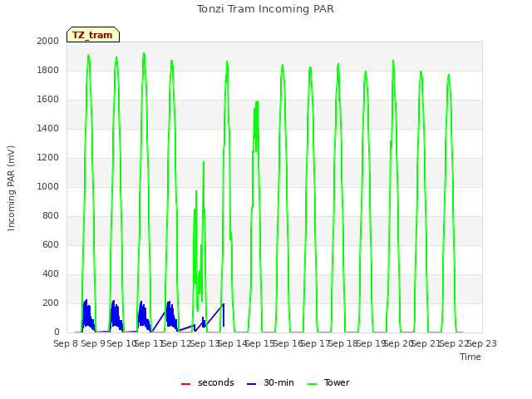The image size is (532, 399).
Task: Click the Sep 8 x-axis tick label
Action: [x=66, y=343]
